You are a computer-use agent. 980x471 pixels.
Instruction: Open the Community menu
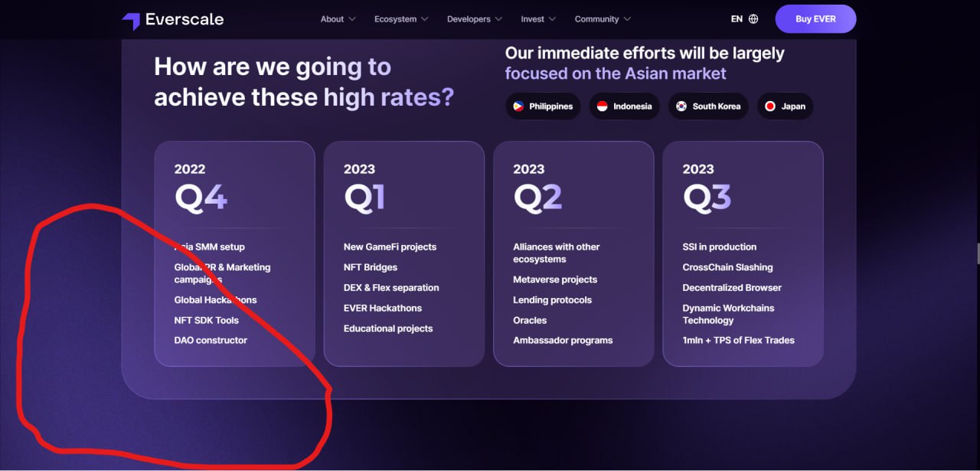603,19
